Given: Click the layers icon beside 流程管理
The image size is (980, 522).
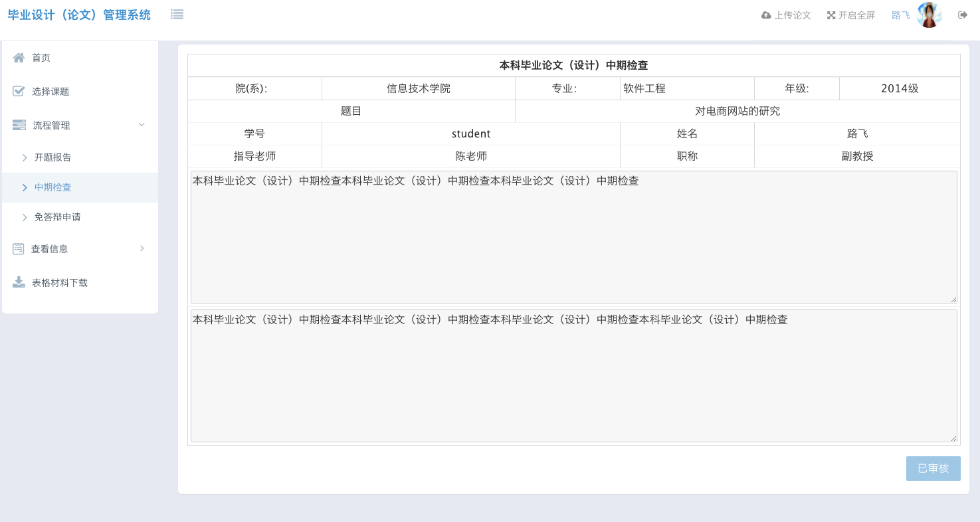Looking at the screenshot, I should [x=19, y=124].
